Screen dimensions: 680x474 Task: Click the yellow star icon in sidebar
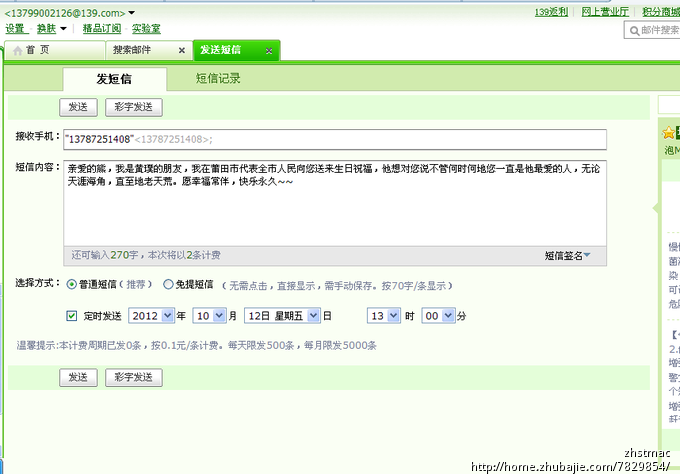click(x=668, y=133)
